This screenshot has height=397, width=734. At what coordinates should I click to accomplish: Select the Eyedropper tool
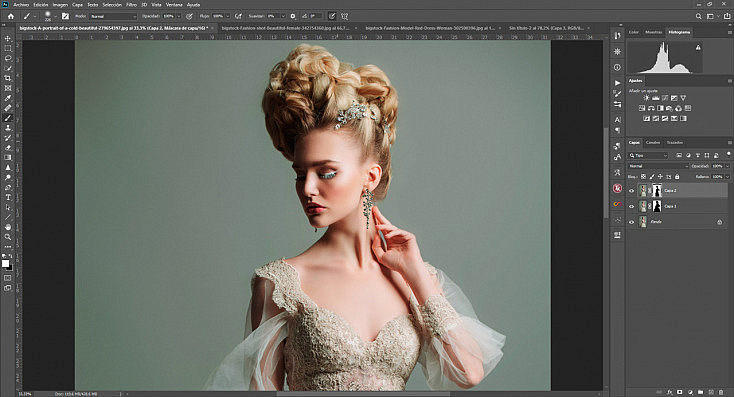pos(7,98)
